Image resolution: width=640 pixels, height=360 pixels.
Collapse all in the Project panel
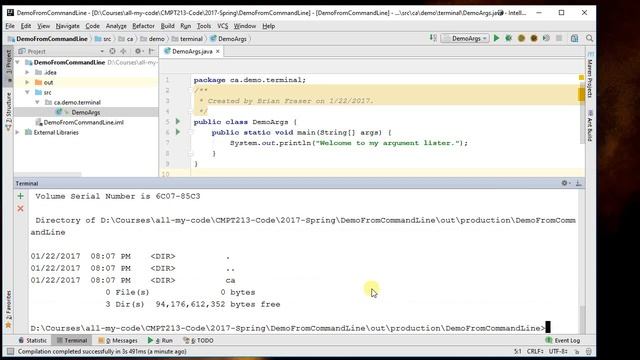tap(123, 51)
